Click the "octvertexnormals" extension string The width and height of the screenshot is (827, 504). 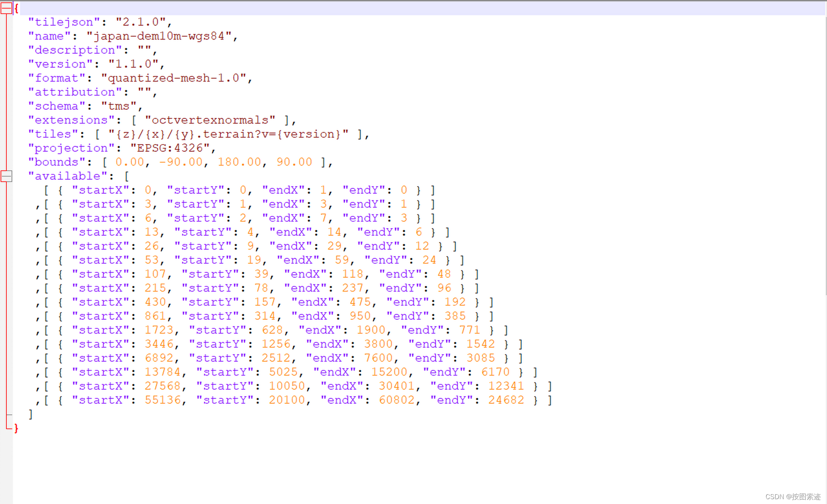pos(210,120)
